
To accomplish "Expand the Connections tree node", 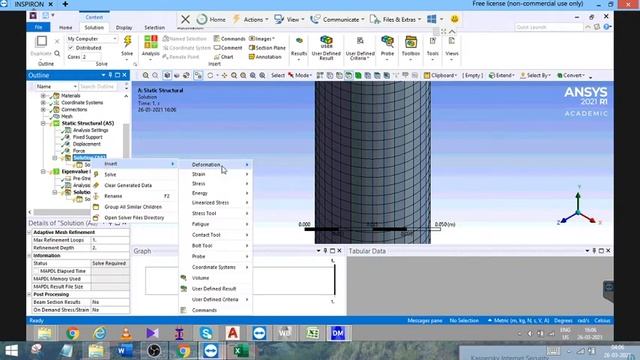I will [43, 109].
